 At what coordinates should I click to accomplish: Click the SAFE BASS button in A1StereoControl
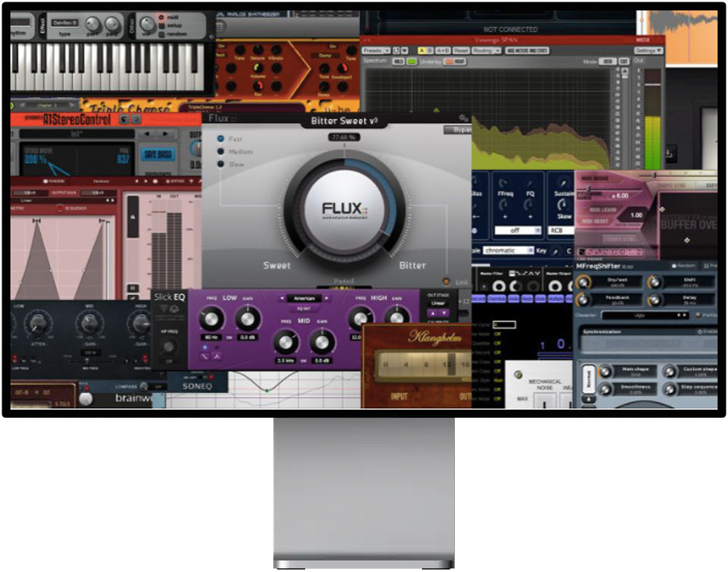(x=159, y=154)
